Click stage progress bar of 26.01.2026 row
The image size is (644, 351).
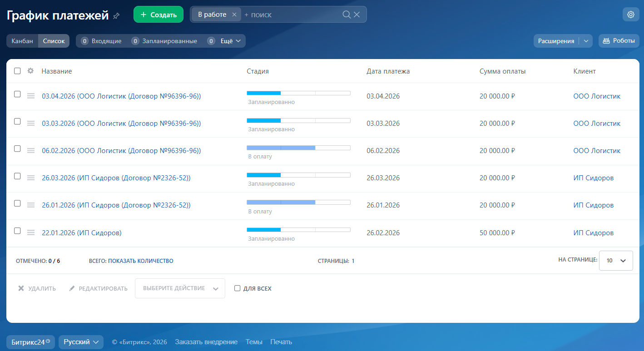click(x=298, y=202)
